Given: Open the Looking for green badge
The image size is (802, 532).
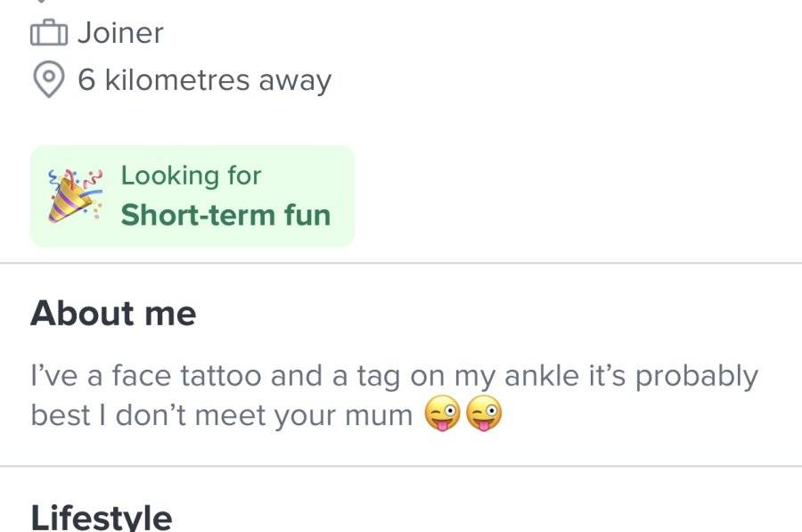Looking at the screenshot, I should tap(192, 196).
